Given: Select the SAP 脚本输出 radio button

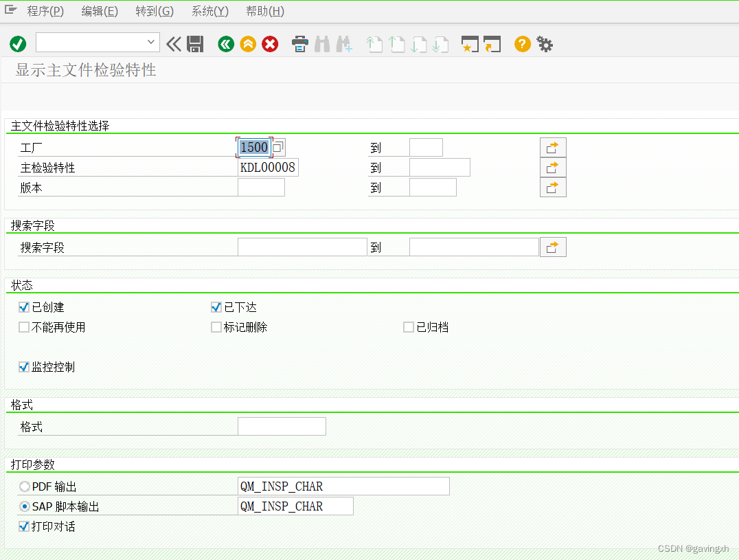Looking at the screenshot, I should pyautogui.click(x=25, y=506).
